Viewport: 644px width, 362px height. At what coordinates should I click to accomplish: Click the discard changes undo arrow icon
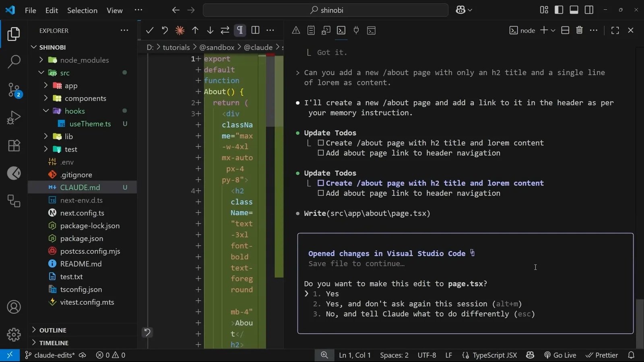click(165, 30)
